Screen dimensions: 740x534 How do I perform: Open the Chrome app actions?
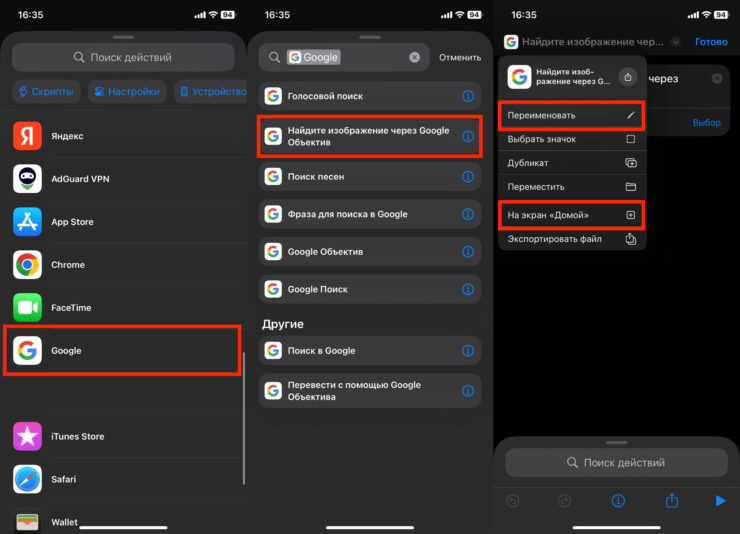68,265
